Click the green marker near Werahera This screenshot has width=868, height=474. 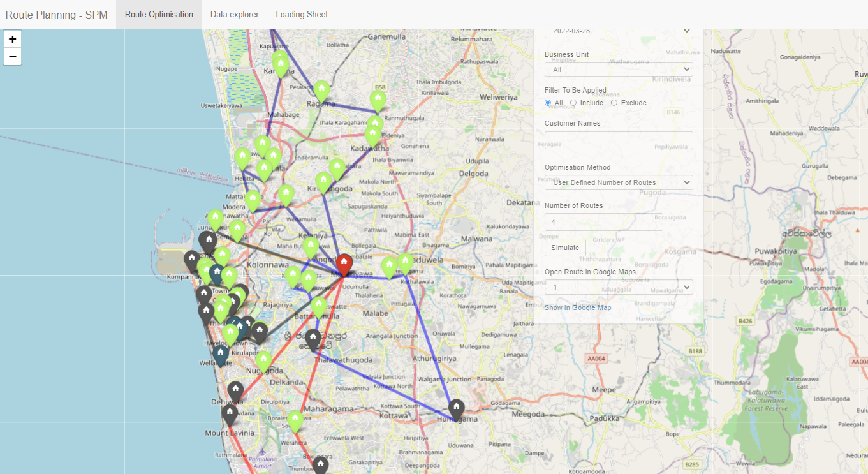point(295,421)
